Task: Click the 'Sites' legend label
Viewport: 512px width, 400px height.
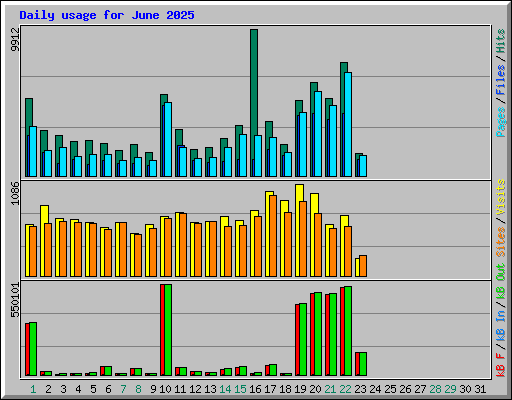Action: point(501,242)
